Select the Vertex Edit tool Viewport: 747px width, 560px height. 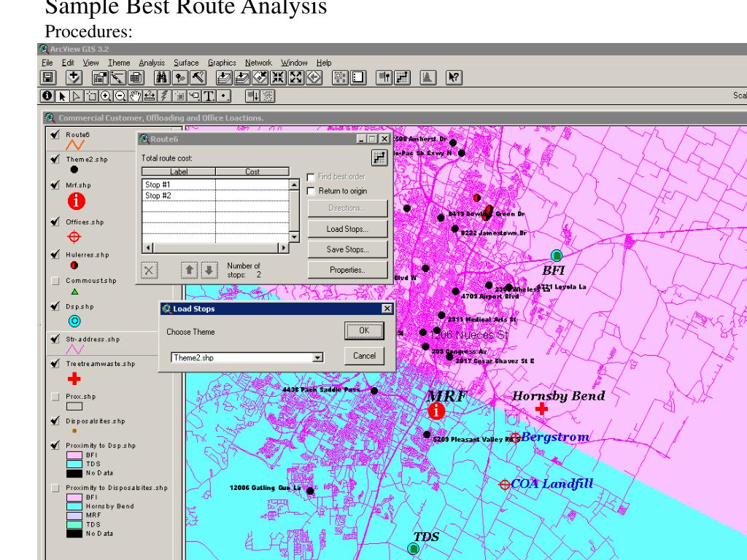[x=76, y=96]
